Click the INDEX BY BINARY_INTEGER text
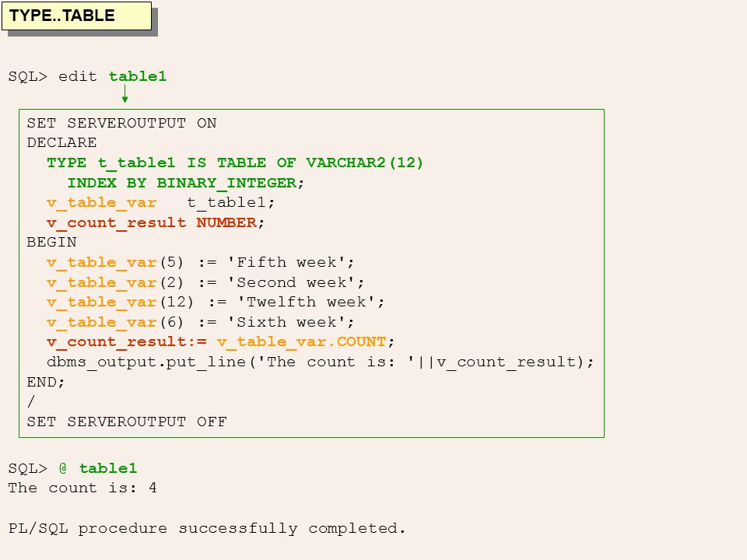Screen dimensions: 747x560 click(182, 183)
